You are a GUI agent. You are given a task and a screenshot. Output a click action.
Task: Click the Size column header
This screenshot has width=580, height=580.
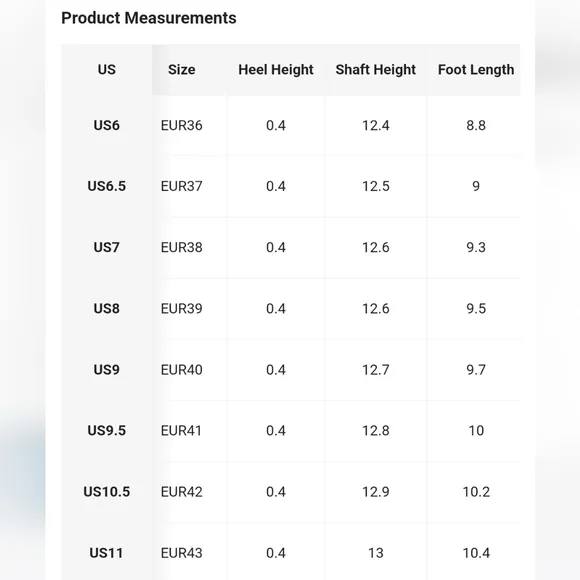(x=181, y=70)
